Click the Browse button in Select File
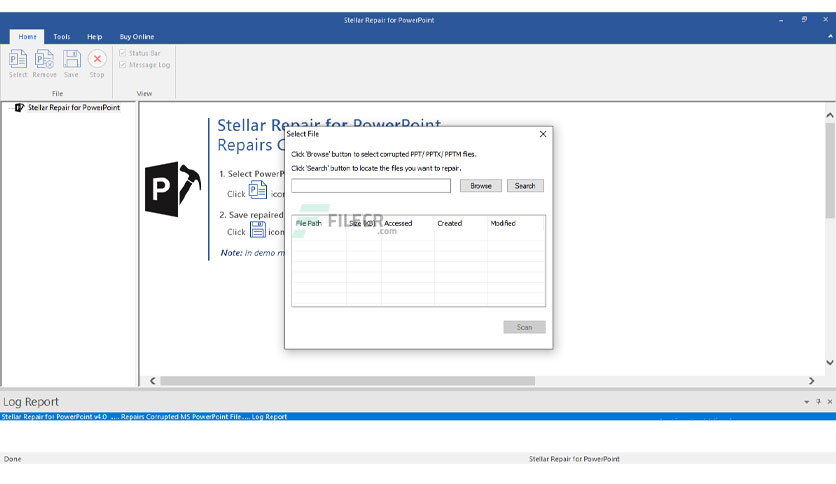 click(480, 185)
